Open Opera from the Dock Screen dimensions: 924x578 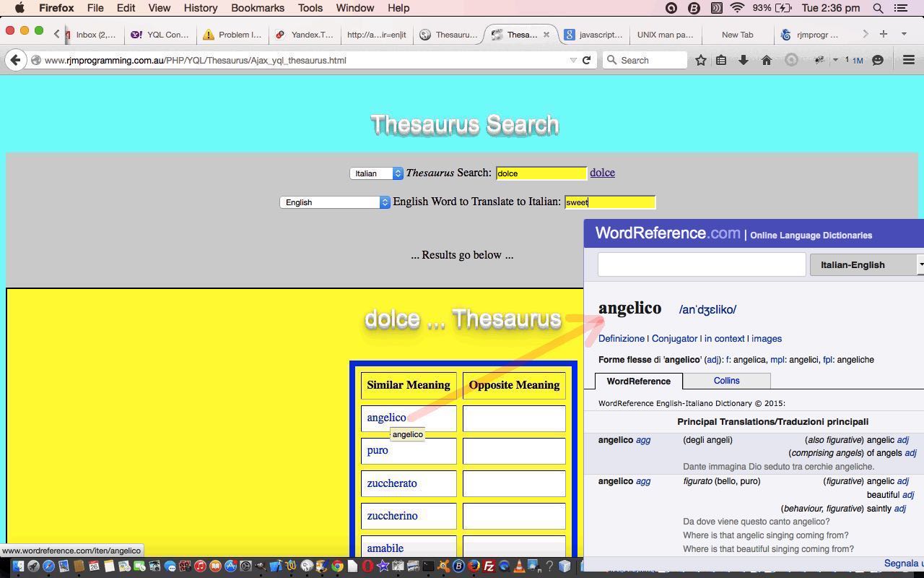367,566
